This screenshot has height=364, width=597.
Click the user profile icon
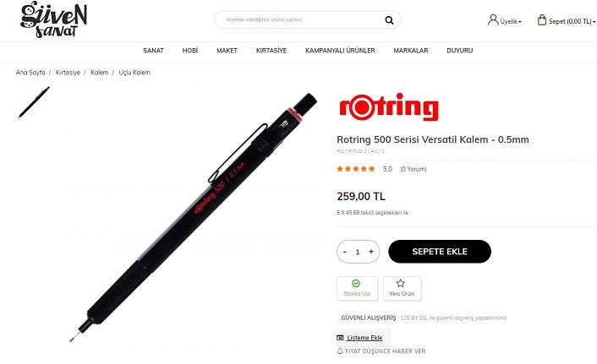(493, 19)
